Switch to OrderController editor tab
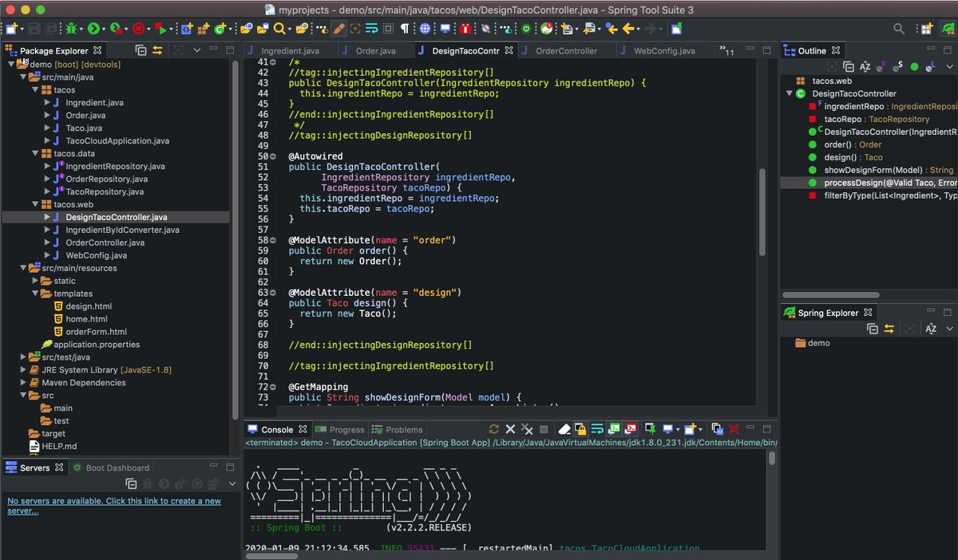This screenshot has width=958, height=560. point(565,51)
